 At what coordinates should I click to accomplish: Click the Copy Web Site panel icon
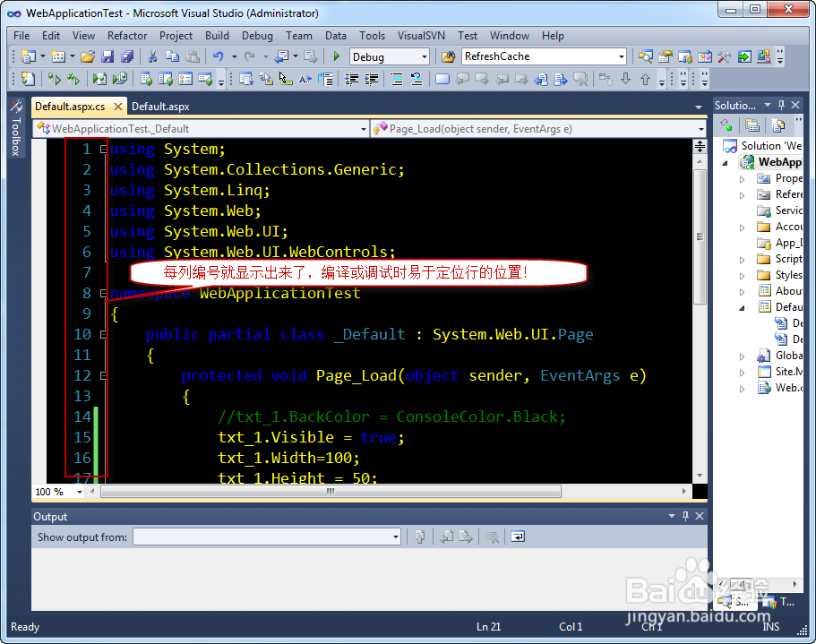pos(777,125)
